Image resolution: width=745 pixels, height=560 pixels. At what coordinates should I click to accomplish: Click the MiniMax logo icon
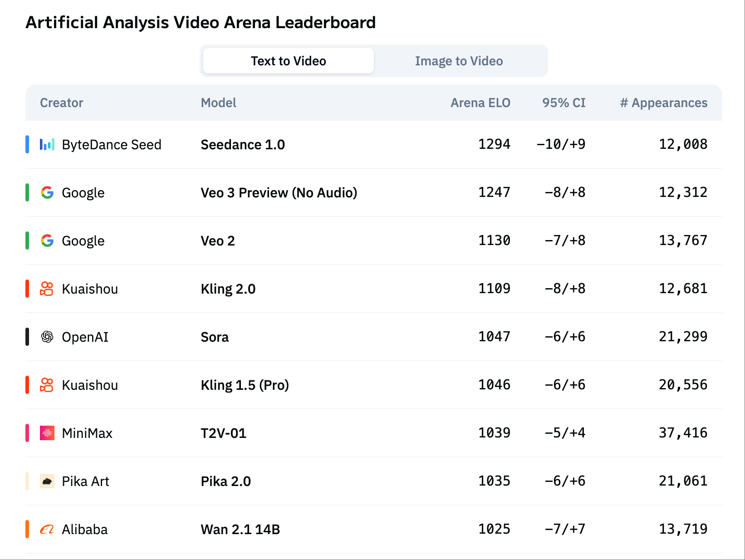[47, 433]
